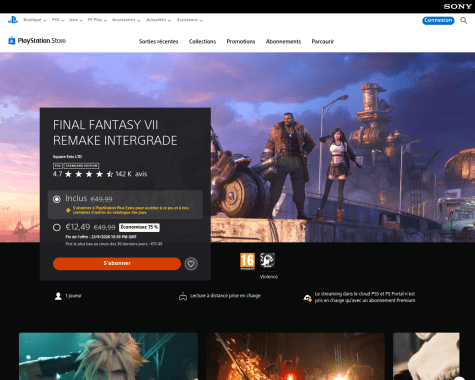
Task: Open the Abonnements tab
Action: coord(283,42)
